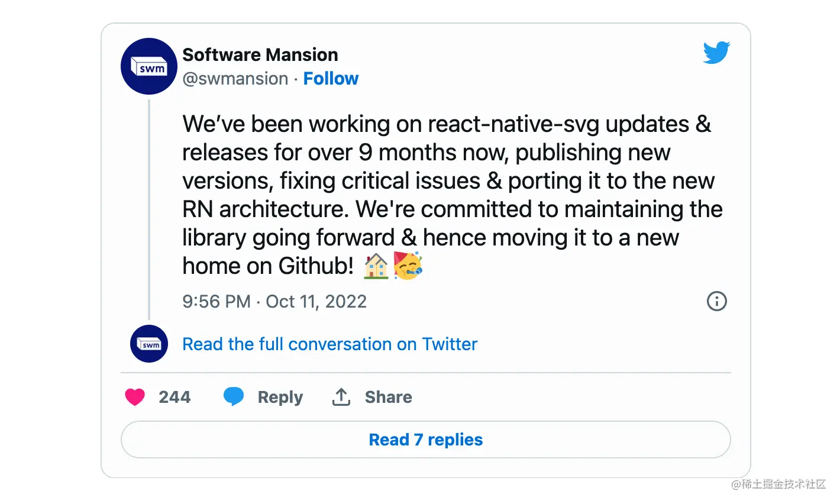This screenshot has width=840, height=504.
Task: Open the large Software Mansion profile avatar
Action: click(149, 66)
